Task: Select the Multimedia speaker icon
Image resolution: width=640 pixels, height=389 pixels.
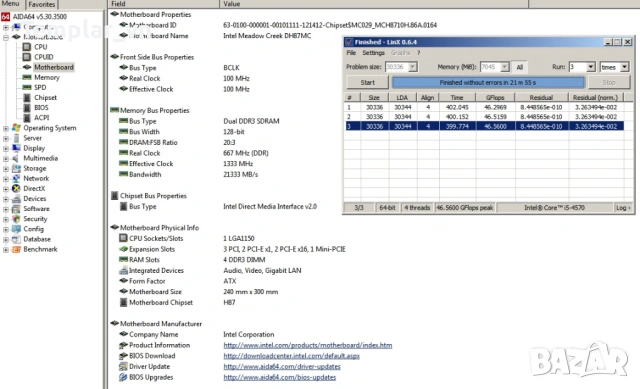Action: (16, 158)
